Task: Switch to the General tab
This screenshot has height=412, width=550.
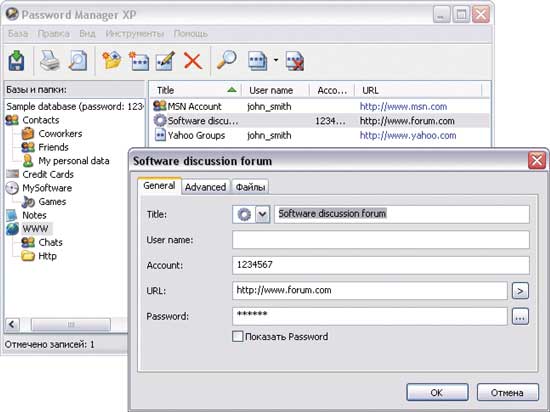Action: (x=159, y=185)
